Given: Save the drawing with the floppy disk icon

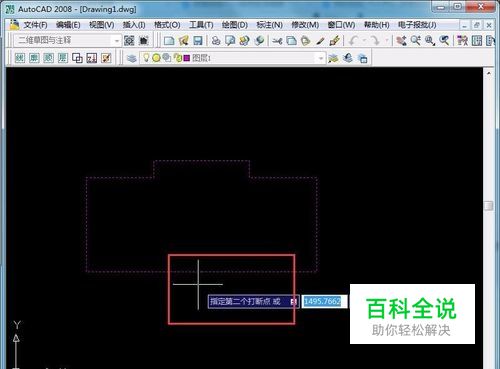Looking at the screenshot, I should pos(198,41).
